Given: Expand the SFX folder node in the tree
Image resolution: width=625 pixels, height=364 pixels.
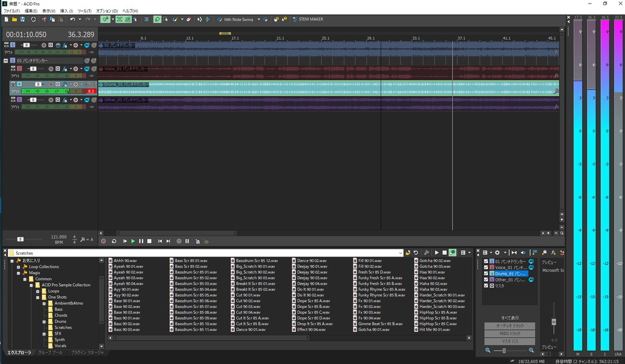Looking at the screenshot, I should click(x=44, y=334).
